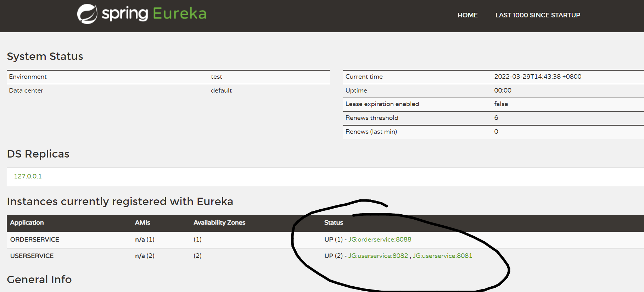The image size is (644, 292).
Task: Open JG:userservice:8082 instance link
Action: click(x=378, y=256)
